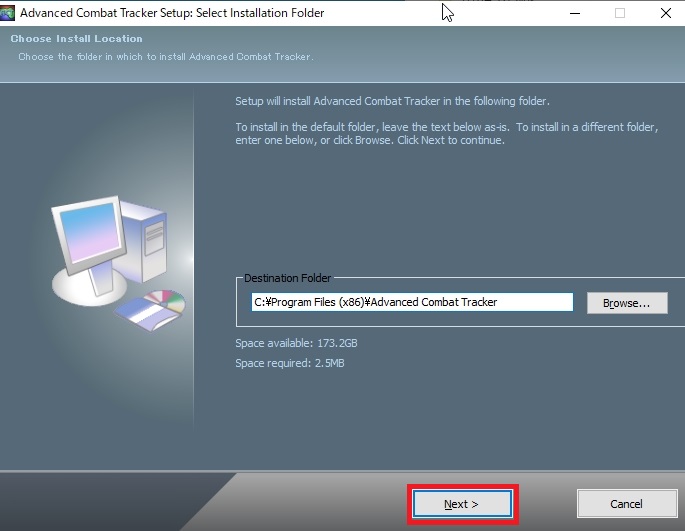Minimize the setup window
The width and height of the screenshot is (685, 531).
(575, 13)
